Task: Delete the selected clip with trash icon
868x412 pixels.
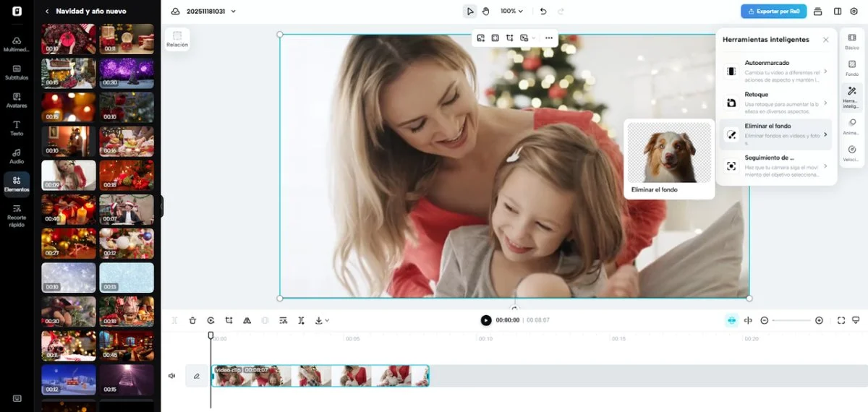Action: [192, 320]
